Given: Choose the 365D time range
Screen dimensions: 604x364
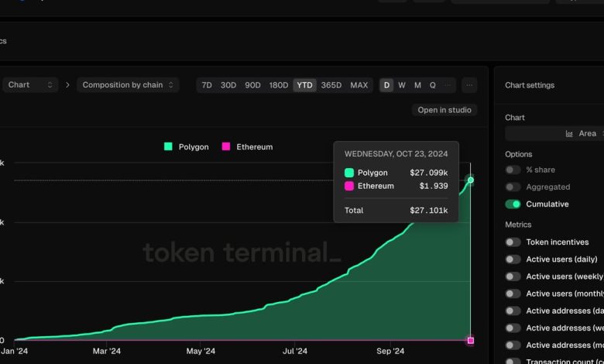Looking at the screenshot, I should 331,85.
